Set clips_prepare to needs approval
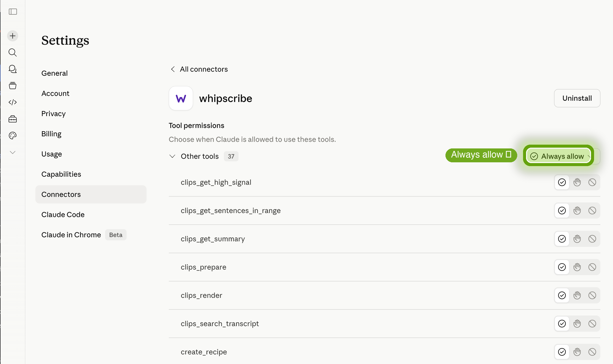Screen dimensions: 613x364 click(x=577, y=267)
